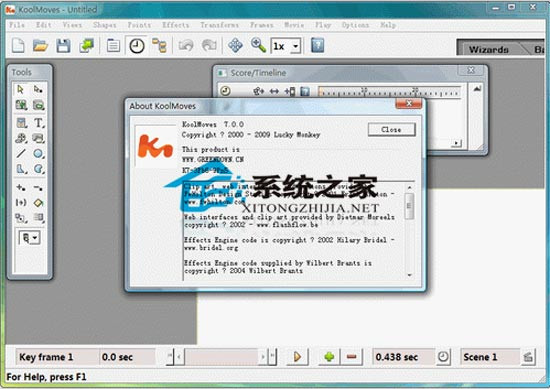Screen dimensions: 550x389
Task: Open the File menu
Action: [17, 25]
